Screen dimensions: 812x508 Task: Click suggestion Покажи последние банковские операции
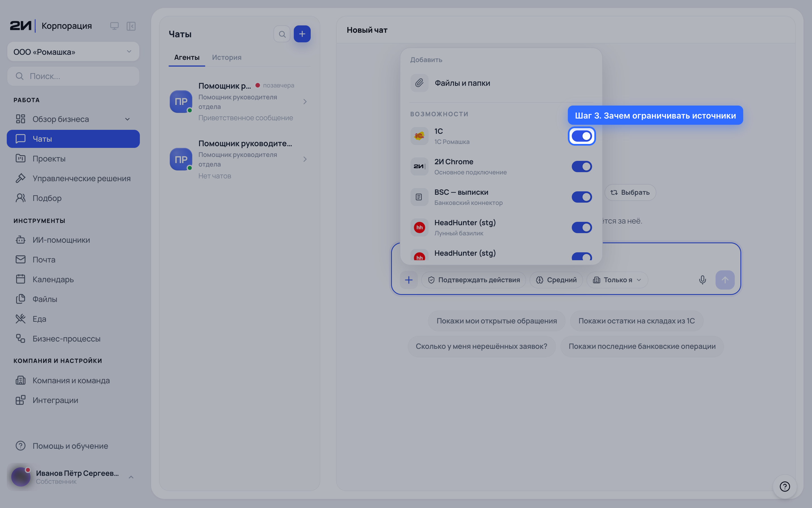[x=642, y=346]
